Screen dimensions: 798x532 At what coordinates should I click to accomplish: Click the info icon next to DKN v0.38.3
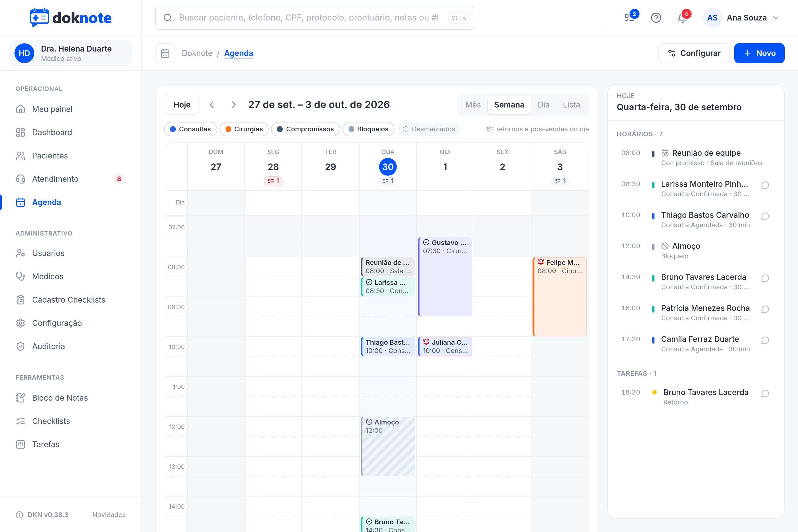[x=19, y=515]
